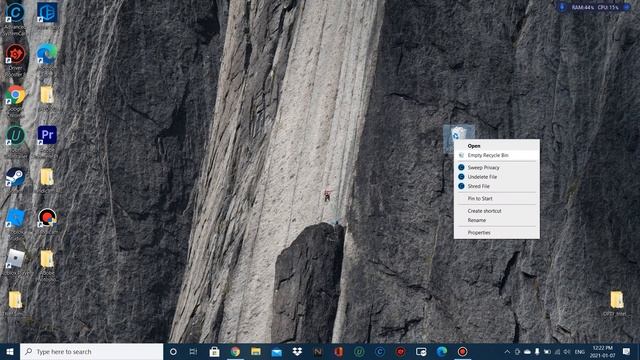The image size is (640, 360).
Task: Open Advanced SystemCare from the taskbar
Action: point(380,351)
